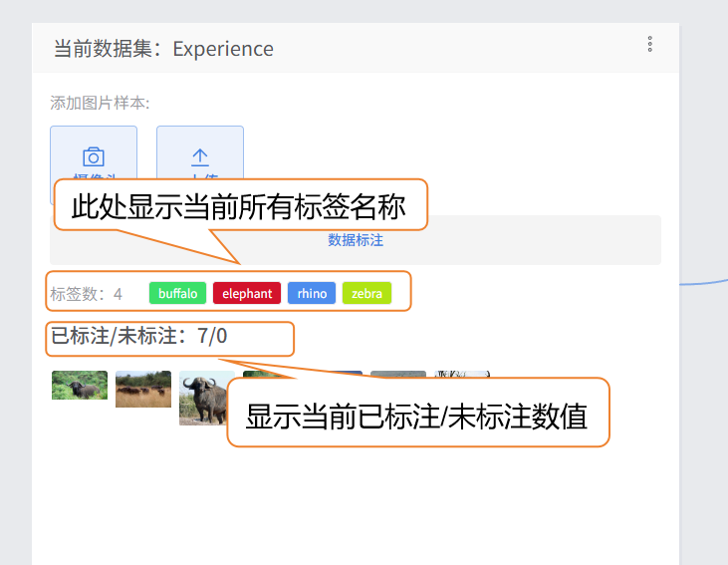Open third thumbnail of buffalo close-up

pos(205,399)
